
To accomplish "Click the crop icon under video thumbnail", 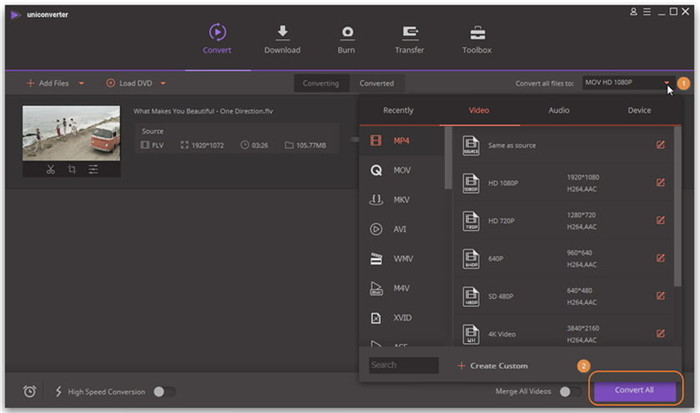I will tap(72, 169).
